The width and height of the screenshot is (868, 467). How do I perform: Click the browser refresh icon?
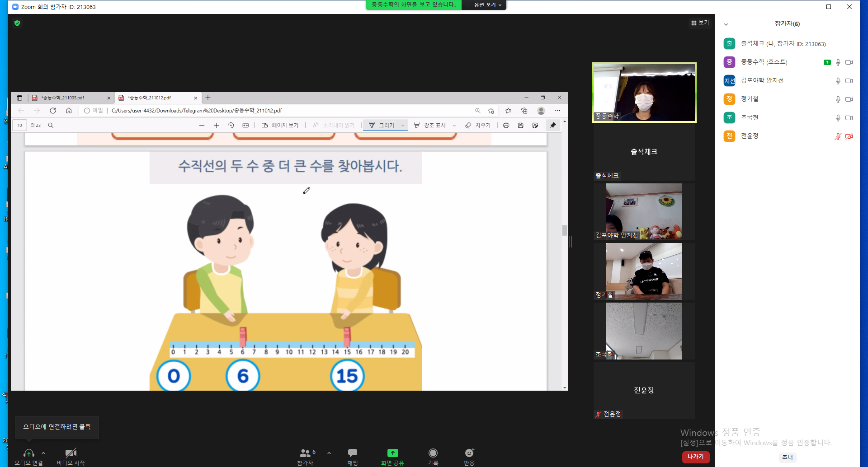(x=53, y=111)
